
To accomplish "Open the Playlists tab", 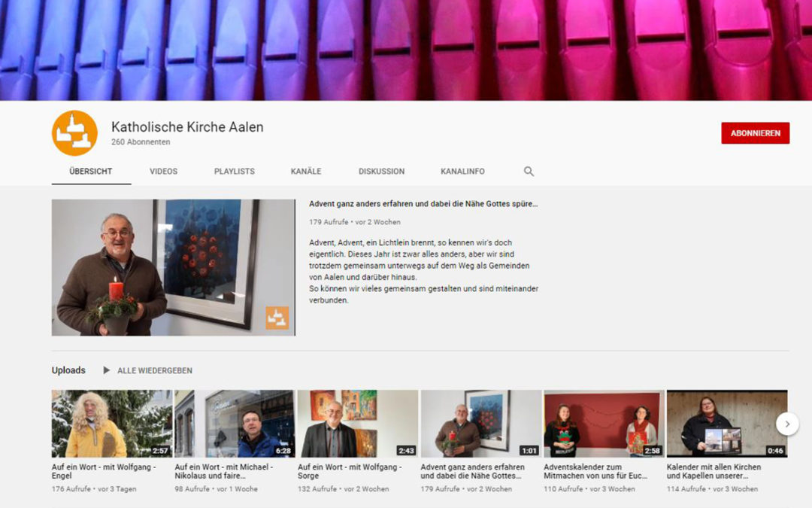I will (234, 171).
